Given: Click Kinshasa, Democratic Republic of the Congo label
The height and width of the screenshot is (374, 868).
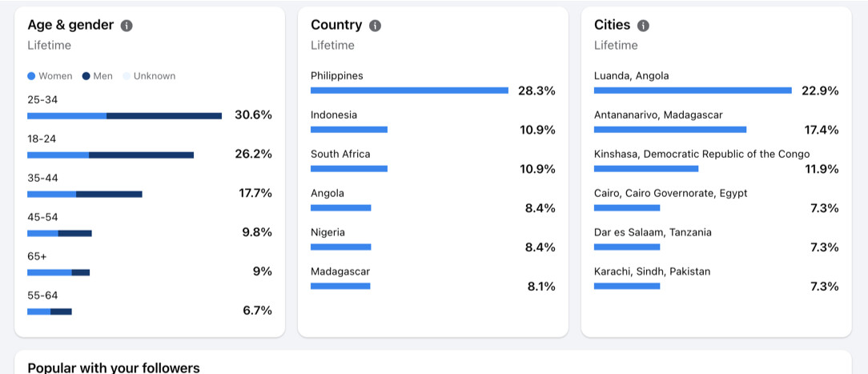Looking at the screenshot, I should (x=702, y=155).
